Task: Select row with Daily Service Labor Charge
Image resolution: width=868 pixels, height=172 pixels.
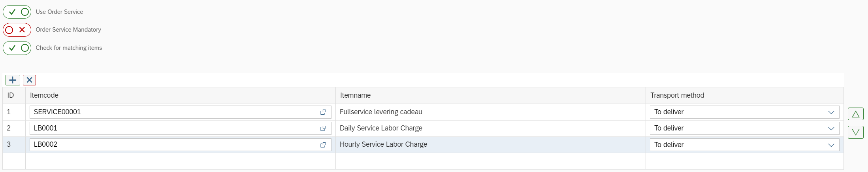Action: (381, 128)
